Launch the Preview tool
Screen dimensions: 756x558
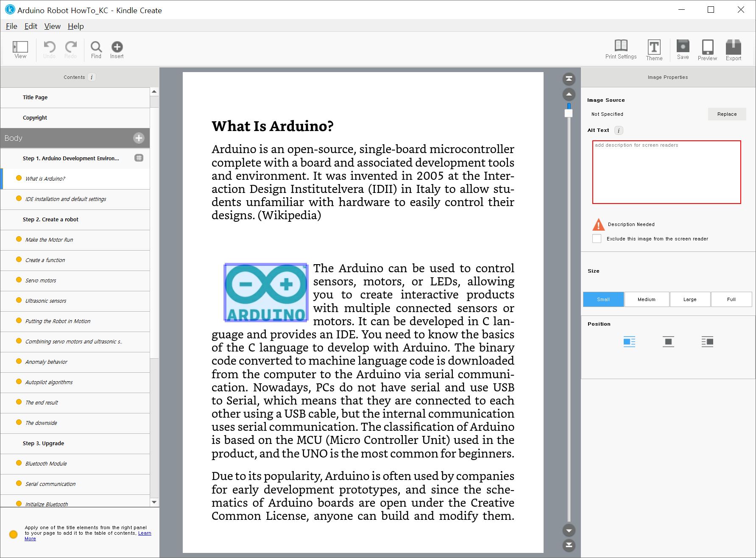(707, 50)
